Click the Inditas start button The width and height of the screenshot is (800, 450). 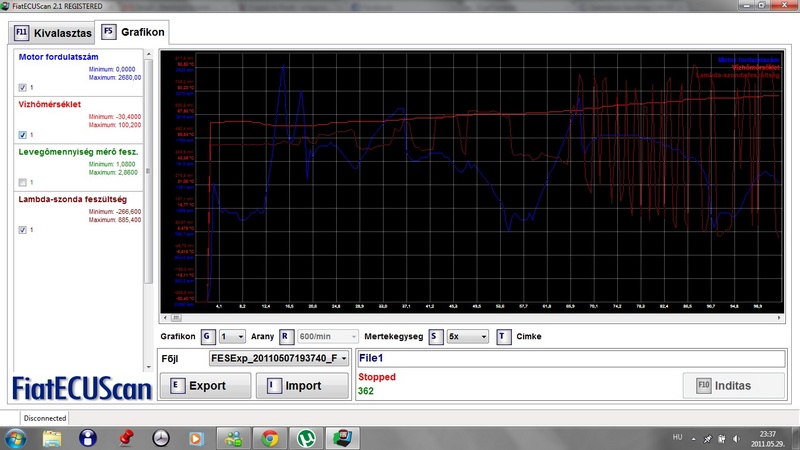coord(733,386)
